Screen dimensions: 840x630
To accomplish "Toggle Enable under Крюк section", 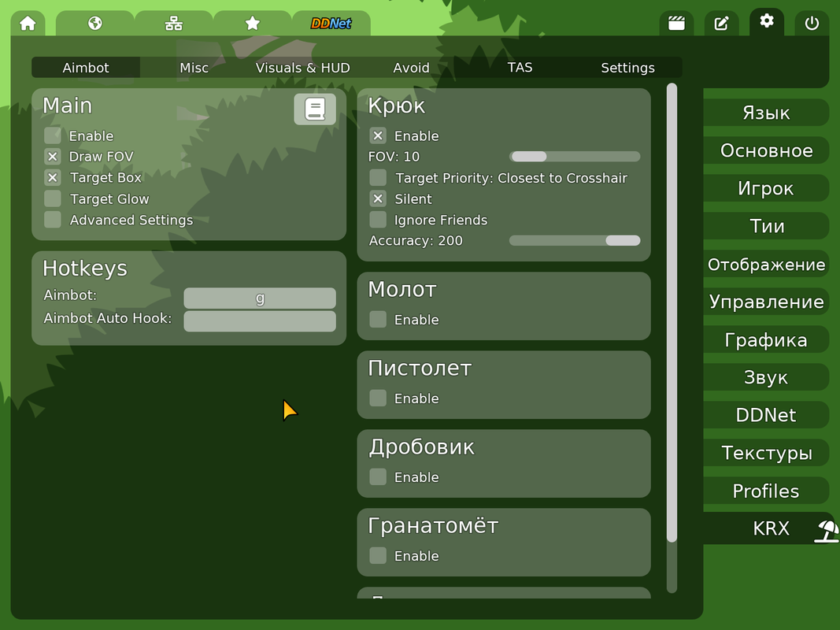I will [x=378, y=135].
